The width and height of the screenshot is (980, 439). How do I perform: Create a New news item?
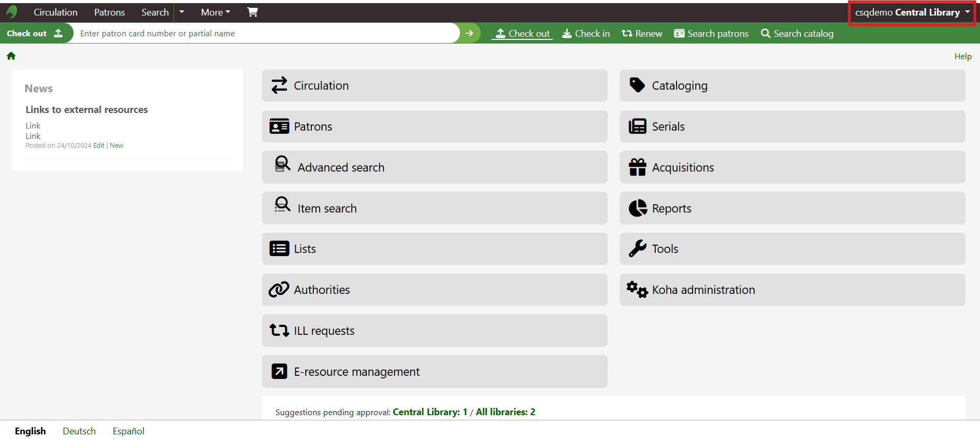[117, 146]
